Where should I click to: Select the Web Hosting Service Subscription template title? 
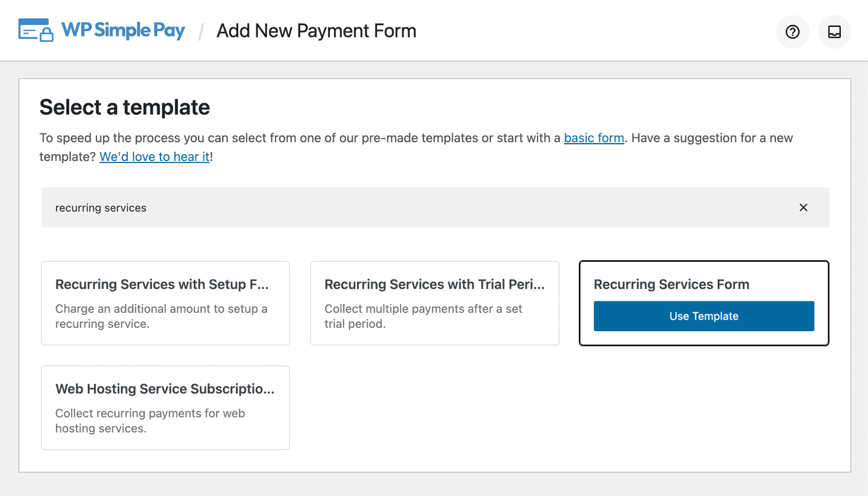(165, 389)
